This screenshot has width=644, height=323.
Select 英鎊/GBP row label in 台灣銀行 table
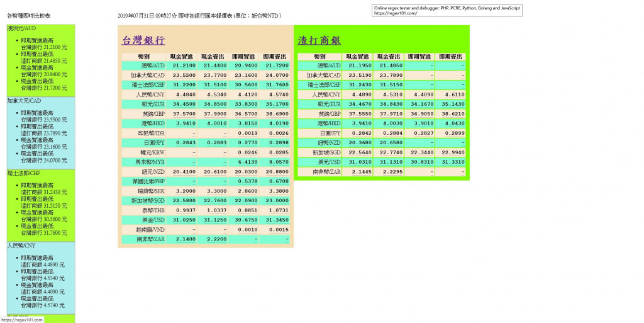tap(153, 114)
